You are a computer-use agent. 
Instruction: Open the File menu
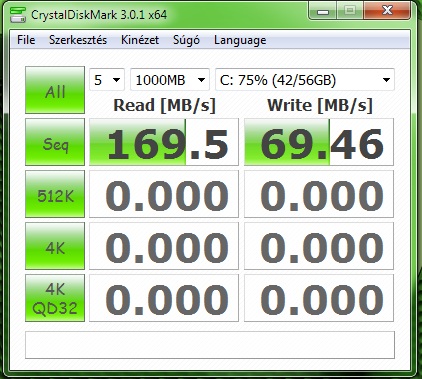pos(26,40)
